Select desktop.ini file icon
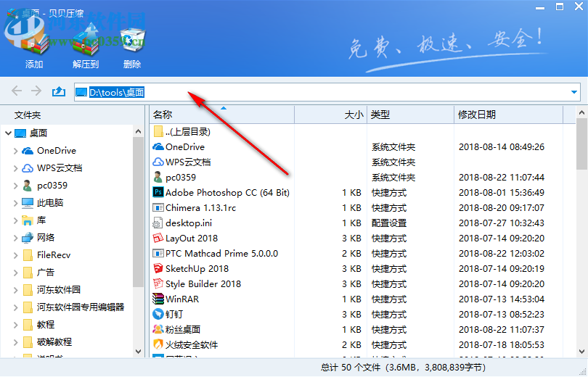 click(x=157, y=223)
